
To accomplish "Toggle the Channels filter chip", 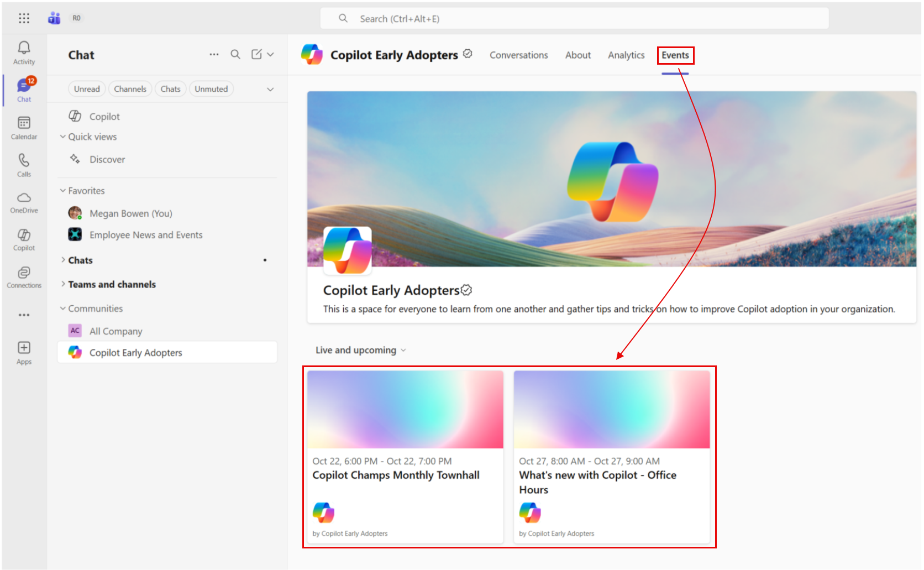I will tap(130, 89).
